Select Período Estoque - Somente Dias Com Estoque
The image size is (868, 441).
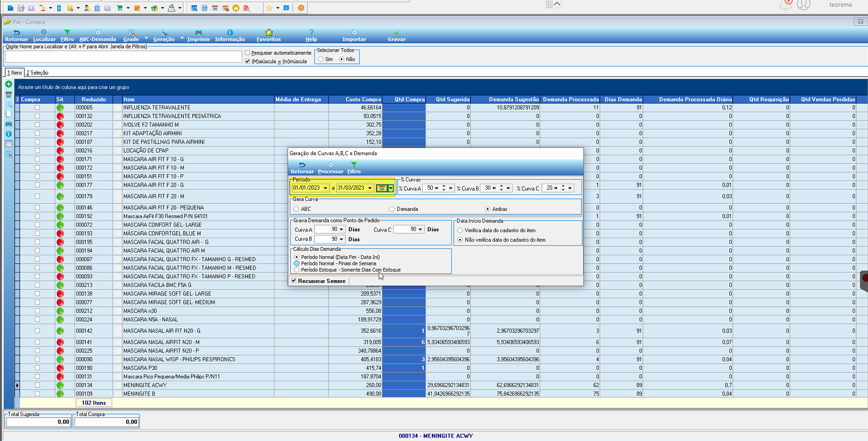coord(297,270)
